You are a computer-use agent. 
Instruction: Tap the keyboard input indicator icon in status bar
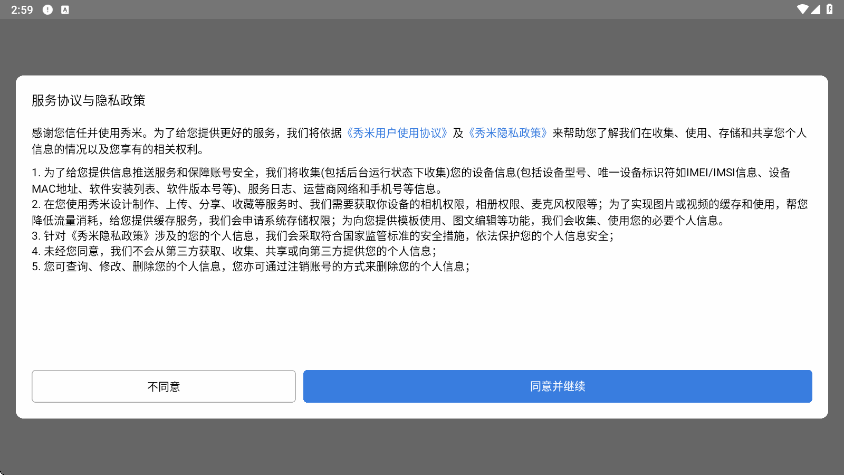[65, 10]
